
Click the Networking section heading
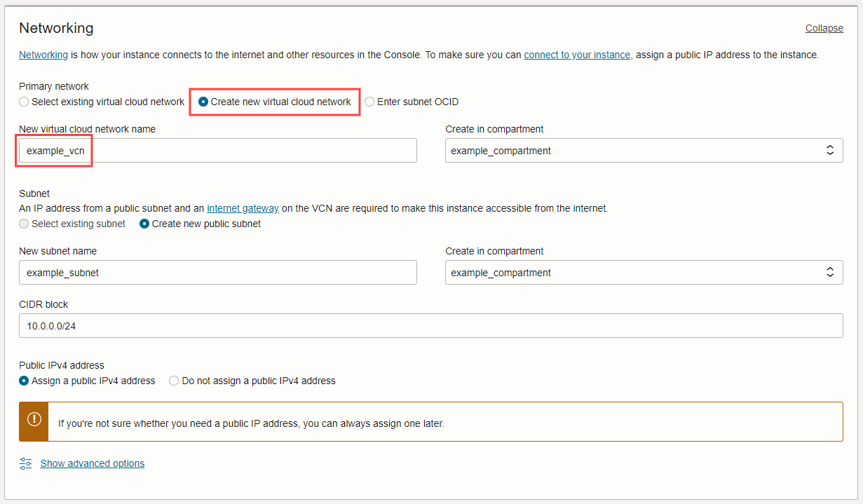tap(56, 28)
